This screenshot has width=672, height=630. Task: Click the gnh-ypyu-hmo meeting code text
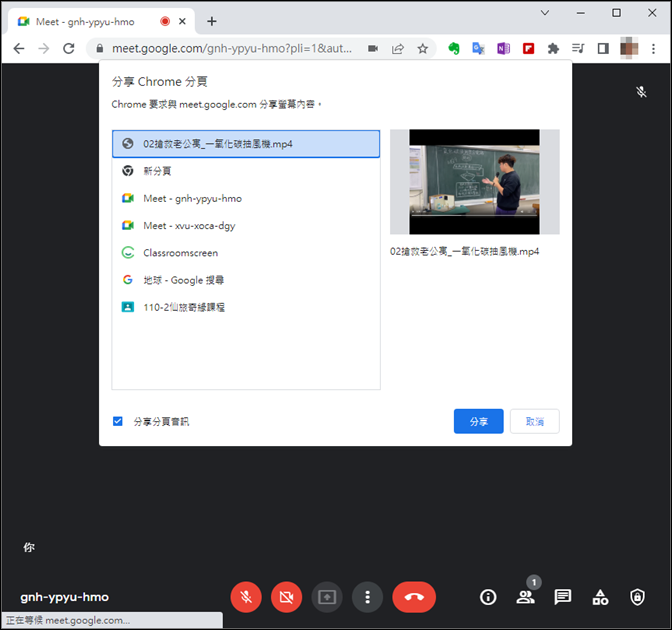64,597
